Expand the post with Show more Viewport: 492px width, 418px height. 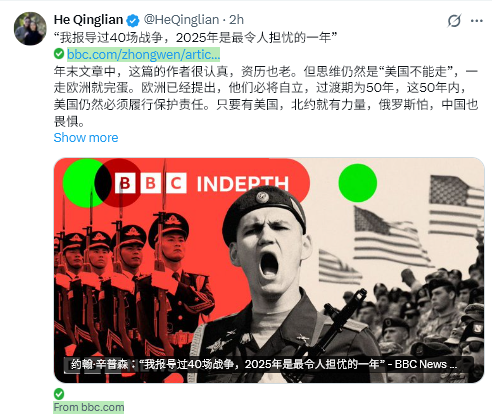[x=86, y=138]
